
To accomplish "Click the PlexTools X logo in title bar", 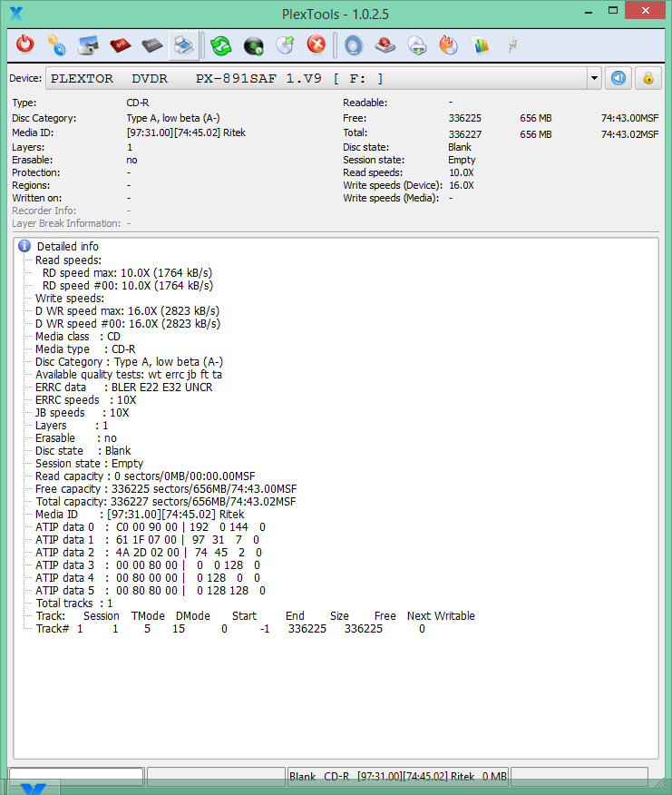I will click(16, 14).
